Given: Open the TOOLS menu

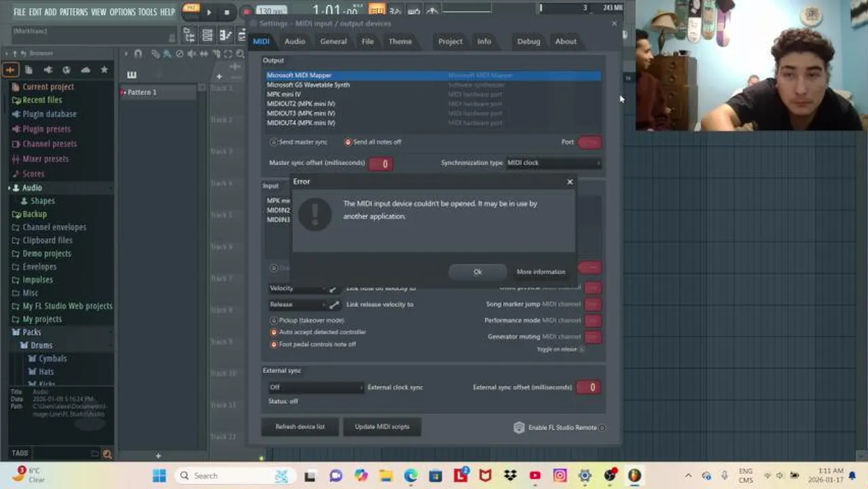Looking at the screenshot, I should pyautogui.click(x=147, y=12).
